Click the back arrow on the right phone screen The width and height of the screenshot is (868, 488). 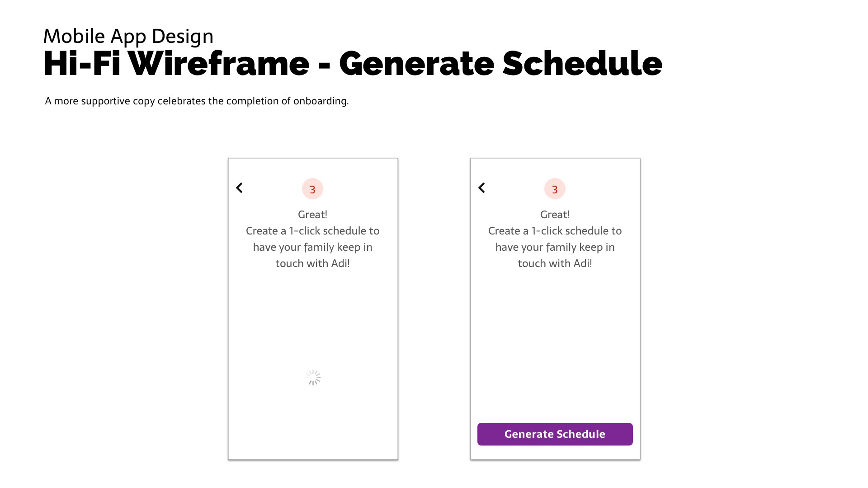tap(482, 188)
